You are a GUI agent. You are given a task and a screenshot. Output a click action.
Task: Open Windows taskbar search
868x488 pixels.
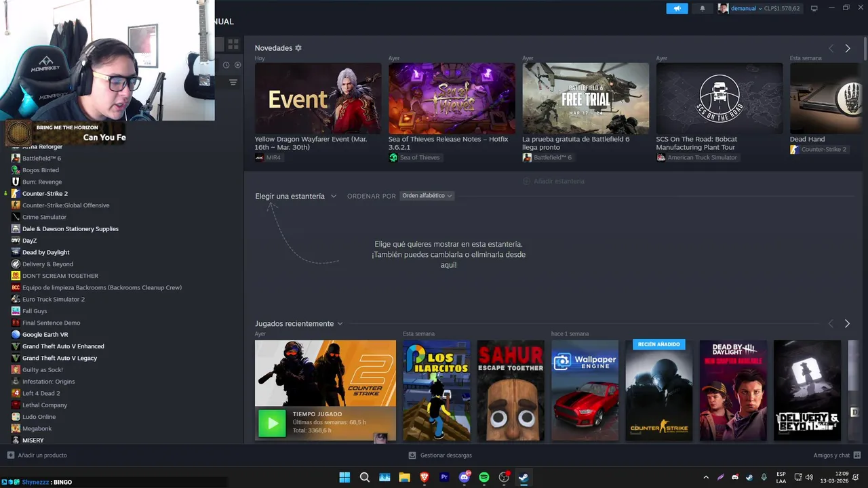[364, 477]
